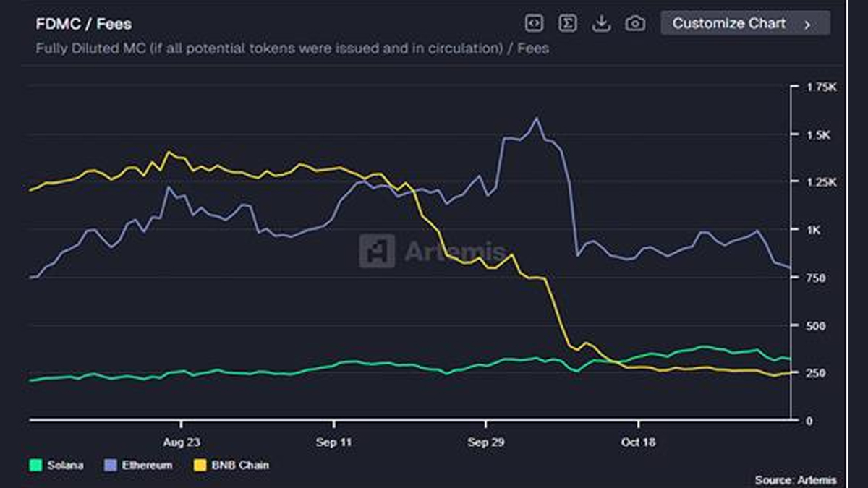Toggle the Solana series label

(x=65, y=465)
